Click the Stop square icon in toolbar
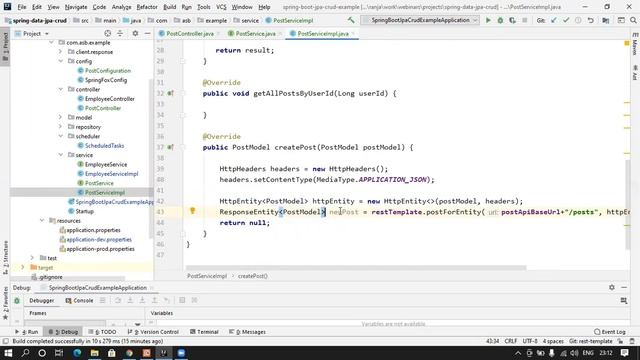The width and height of the screenshot is (640, 360). click(x=524, y=20)
